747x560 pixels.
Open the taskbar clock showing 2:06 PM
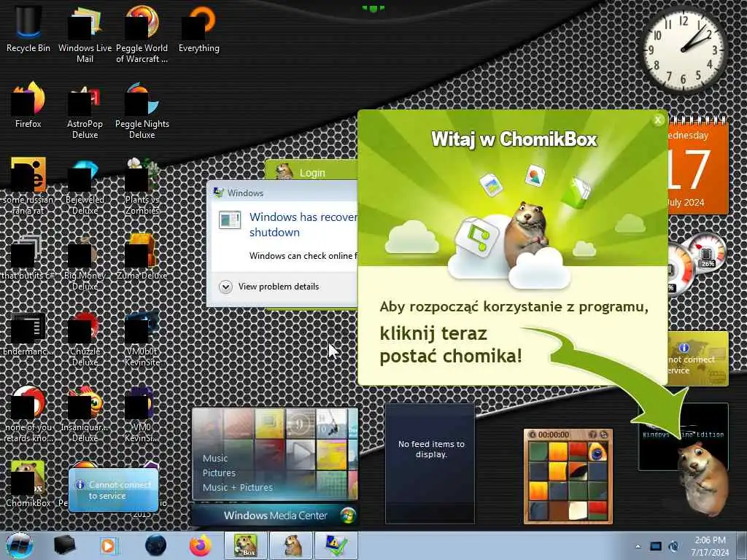coord(710,546)
